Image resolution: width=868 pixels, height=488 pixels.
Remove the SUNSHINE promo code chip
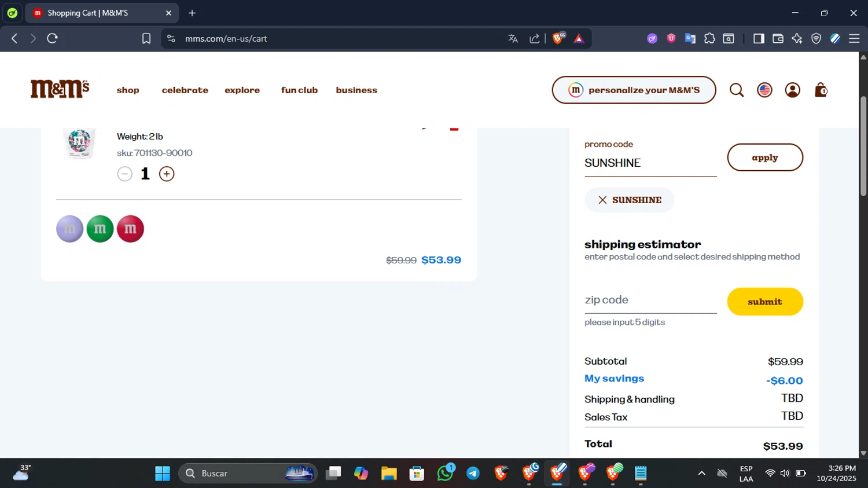602,200
